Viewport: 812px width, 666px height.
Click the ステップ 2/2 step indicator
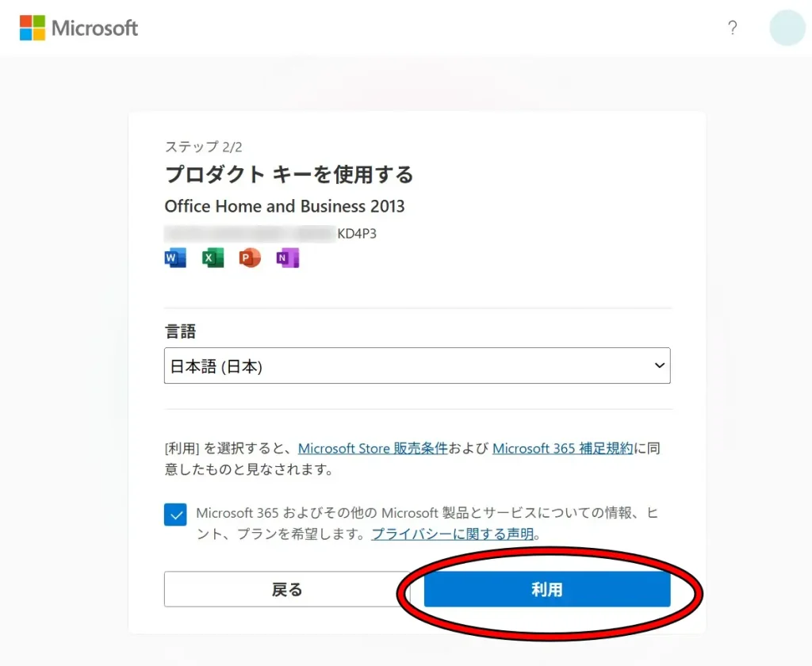coord(203,147)
